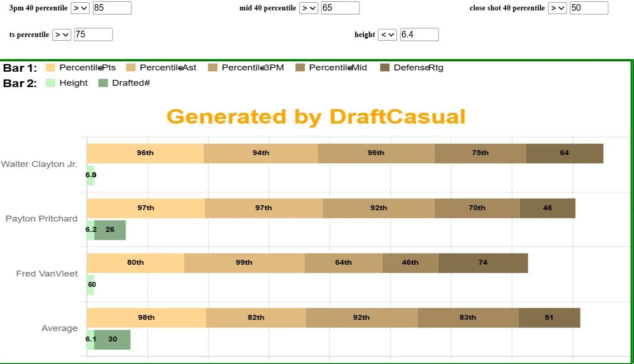Toggle the Drafted# legend swatch
This screenshot has height=364, width=634.
[x=103, y=83]
